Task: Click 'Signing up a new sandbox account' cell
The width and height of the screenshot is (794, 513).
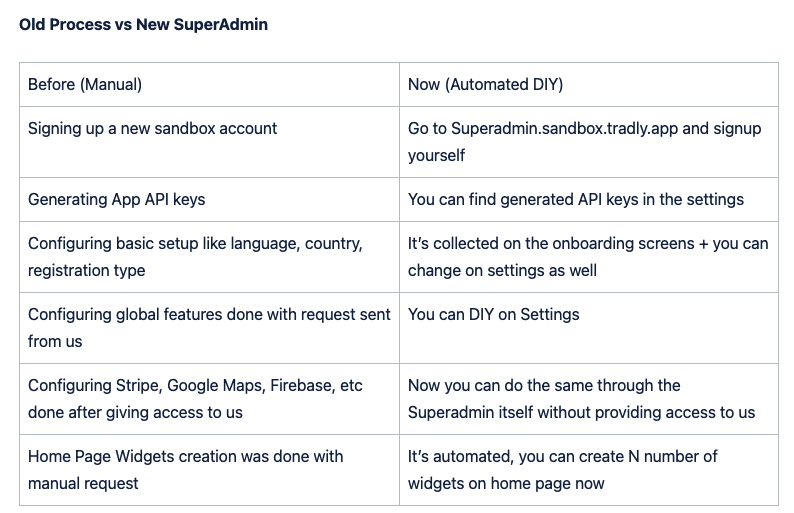Action: (x=209, y=142)
